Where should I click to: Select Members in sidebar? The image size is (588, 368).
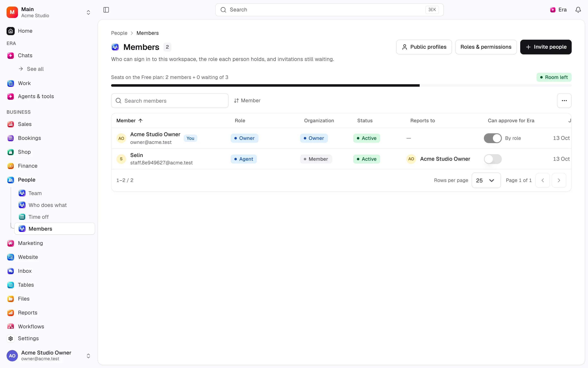(55, 229)
